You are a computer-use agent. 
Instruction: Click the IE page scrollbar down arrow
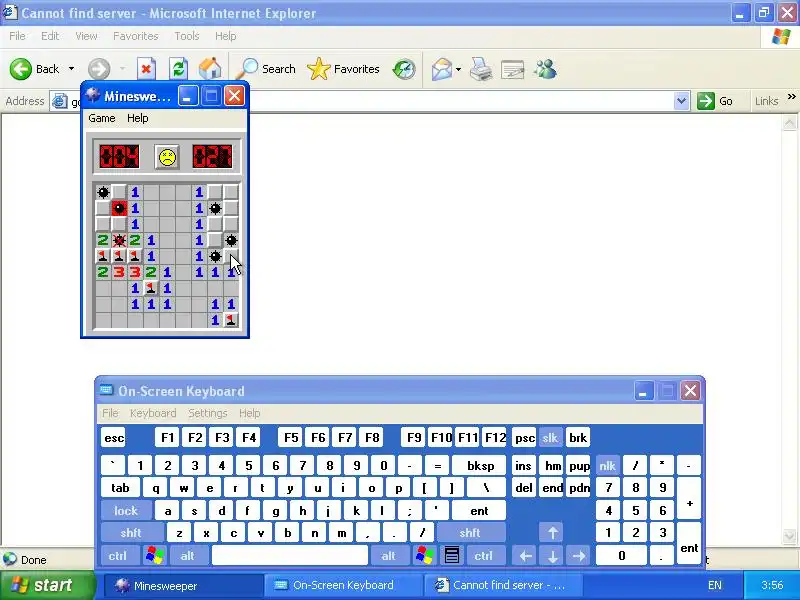(x=789, y=536)
